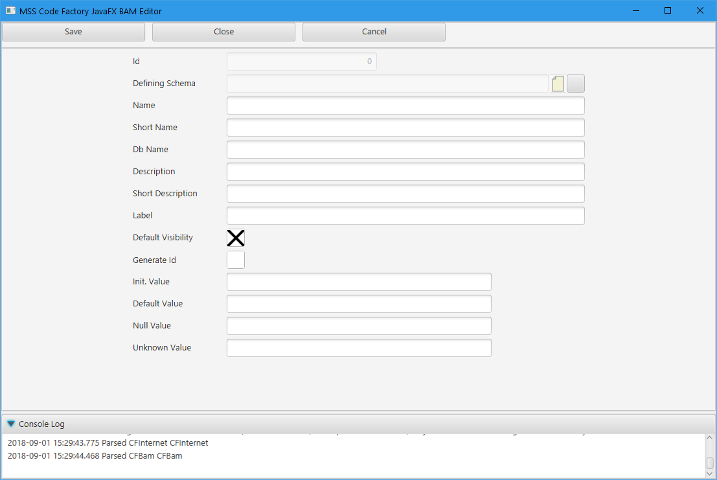Click the Default Value text field

pos(359,304)
